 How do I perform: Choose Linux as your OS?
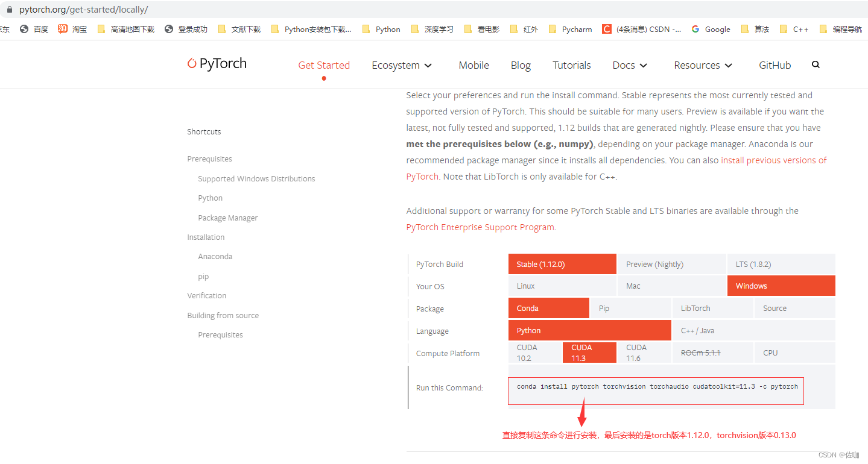562,286
